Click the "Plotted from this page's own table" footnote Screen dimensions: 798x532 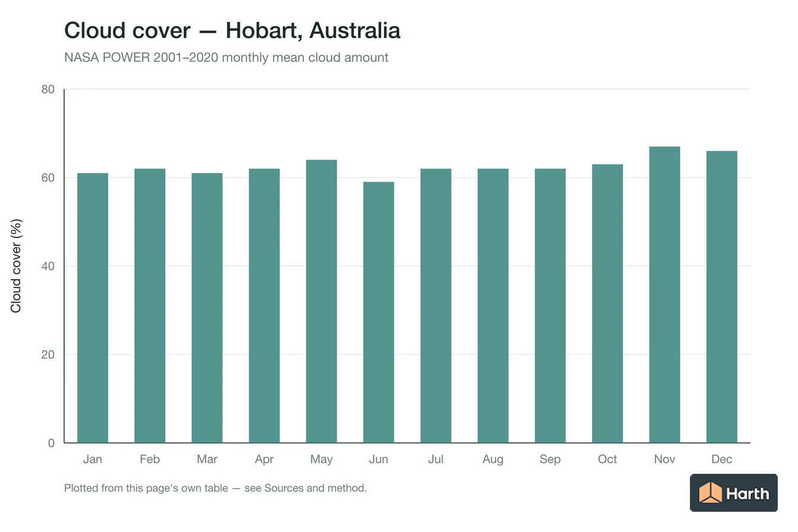click(216, 489)
